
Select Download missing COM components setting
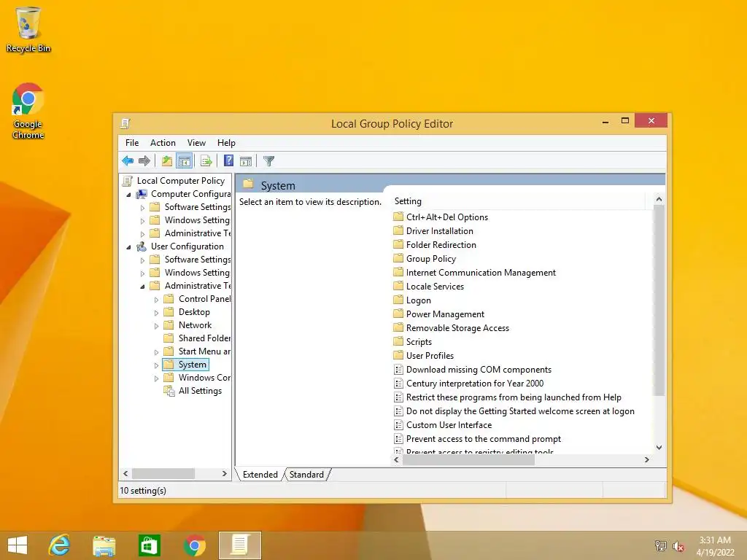click(473, 370)
